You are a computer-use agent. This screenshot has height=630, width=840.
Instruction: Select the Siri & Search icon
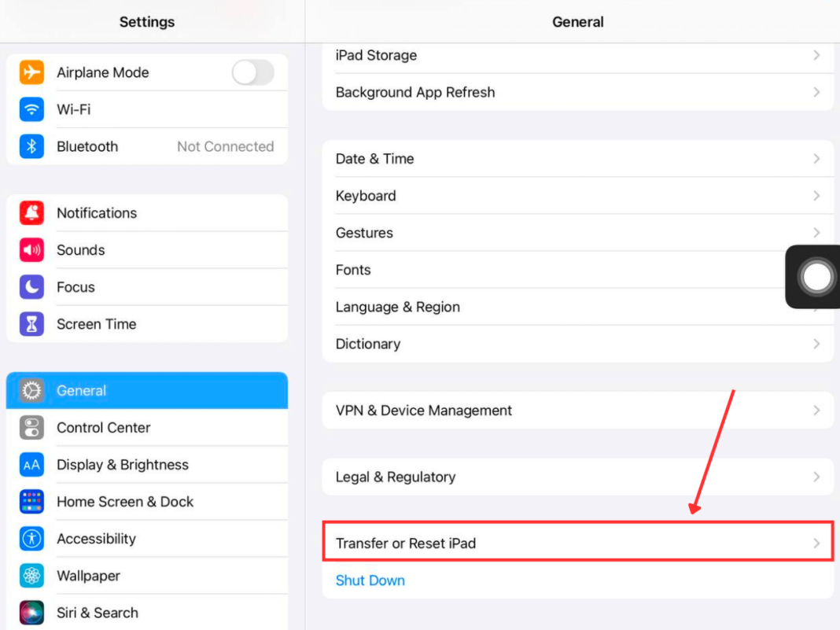pyautogui.click(x=31, y=612)
